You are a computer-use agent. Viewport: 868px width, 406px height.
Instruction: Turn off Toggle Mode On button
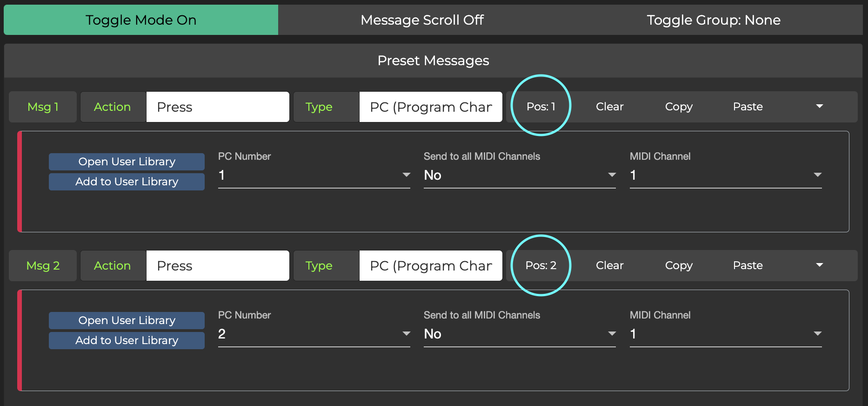tap(140, 20)
